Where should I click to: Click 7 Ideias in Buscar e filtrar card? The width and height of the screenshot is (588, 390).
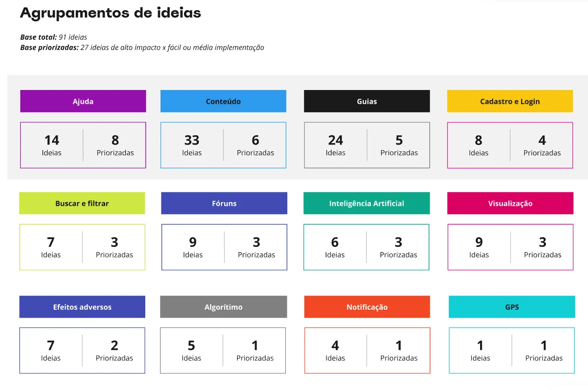(51, 247)
